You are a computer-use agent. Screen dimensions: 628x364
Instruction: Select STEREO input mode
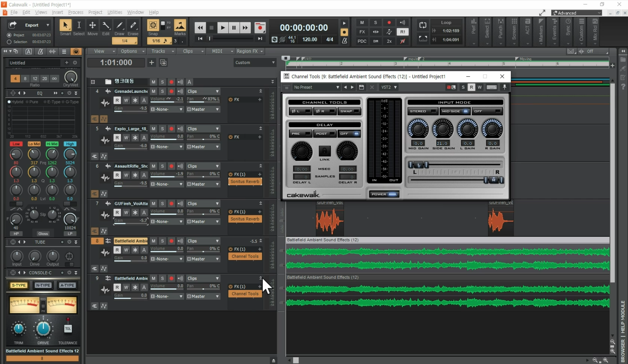tap(423, 111)
